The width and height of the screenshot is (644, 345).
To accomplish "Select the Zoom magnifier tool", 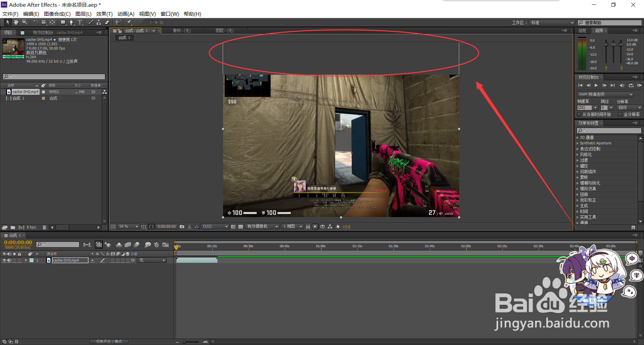I will 25,22.
